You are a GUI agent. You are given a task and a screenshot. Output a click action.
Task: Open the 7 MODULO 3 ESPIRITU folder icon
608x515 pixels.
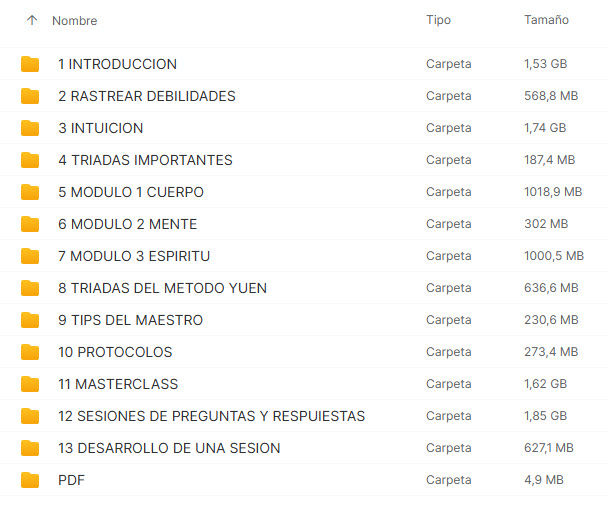(x=30, y=256)
